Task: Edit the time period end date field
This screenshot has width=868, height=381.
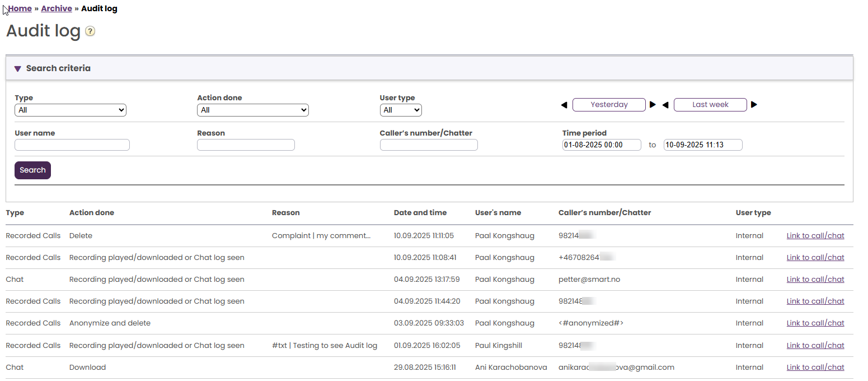Action: coord(703,145)
